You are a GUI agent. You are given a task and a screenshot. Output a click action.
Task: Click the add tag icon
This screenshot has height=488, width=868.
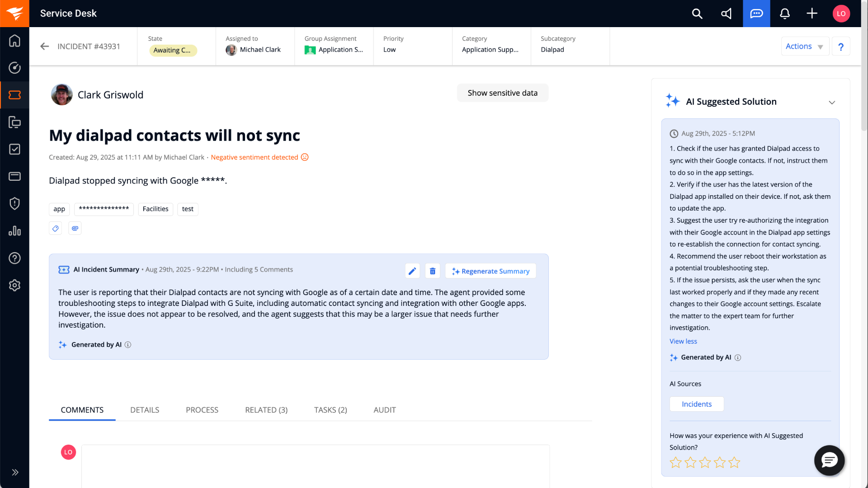[55, 228]
